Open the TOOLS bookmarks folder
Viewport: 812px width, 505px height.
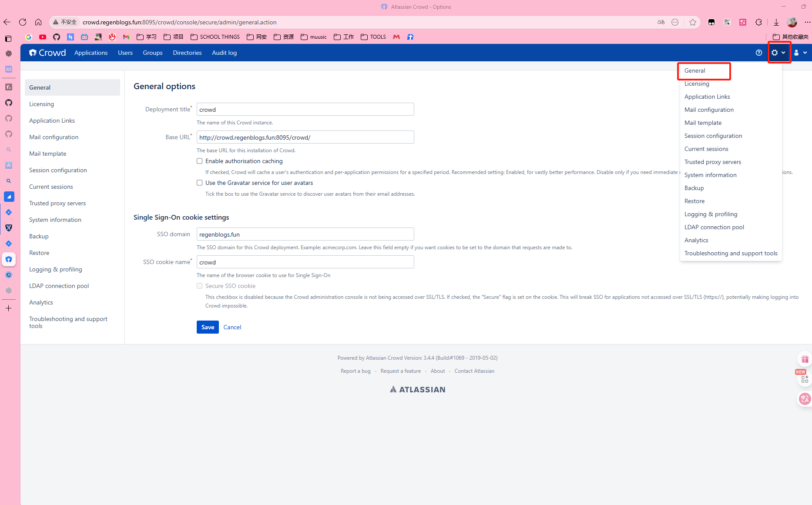coord(373,37)
